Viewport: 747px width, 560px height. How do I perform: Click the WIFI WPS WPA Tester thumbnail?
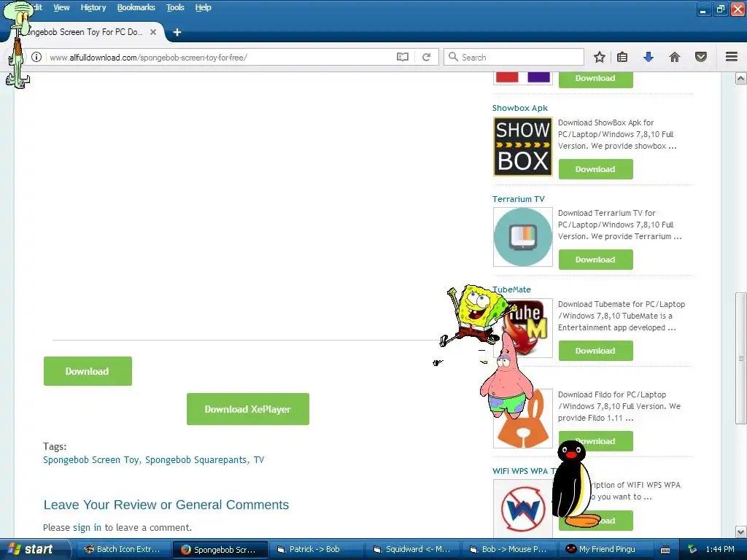[522, 508]
